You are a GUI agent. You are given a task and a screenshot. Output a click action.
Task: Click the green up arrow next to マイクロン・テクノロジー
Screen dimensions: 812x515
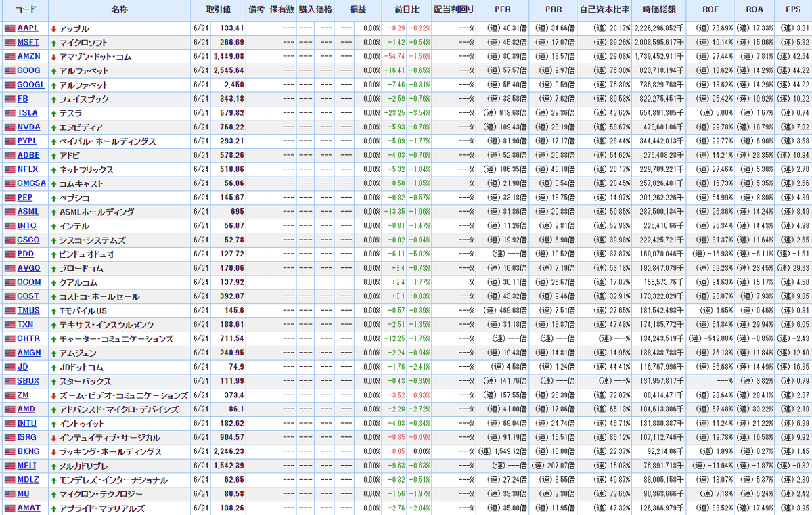tap(53, 495)
